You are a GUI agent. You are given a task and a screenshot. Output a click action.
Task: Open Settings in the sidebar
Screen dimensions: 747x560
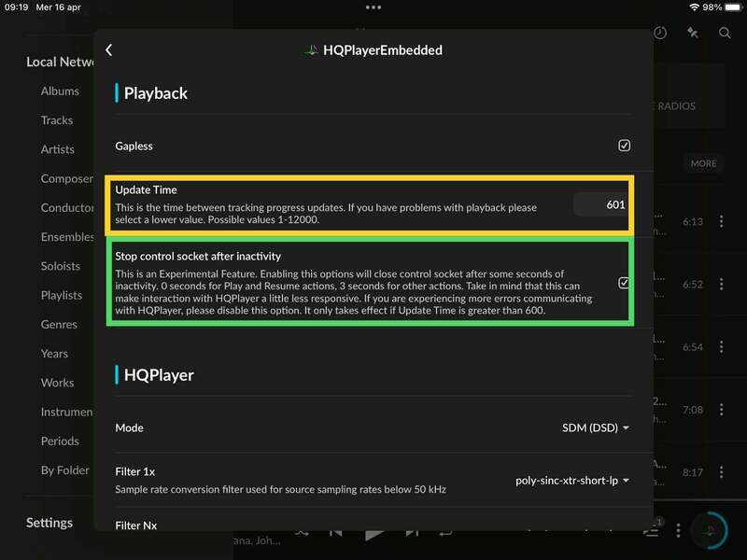pyautogui.click(x=49, y=523)
